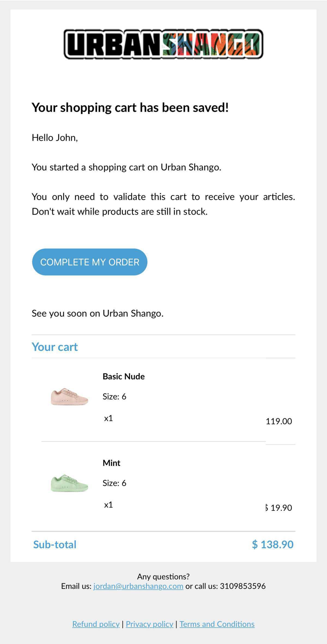Click the 119.00 price for Basic Nude
The image size is (327, 644).
pyautogui.click(x=279, y=421)
